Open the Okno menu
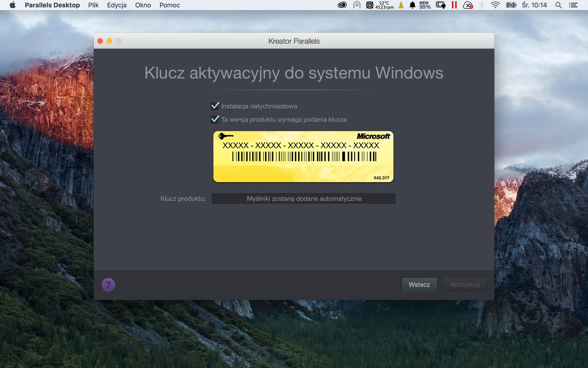This screenshot has height=368, width=588. [143, 5]
